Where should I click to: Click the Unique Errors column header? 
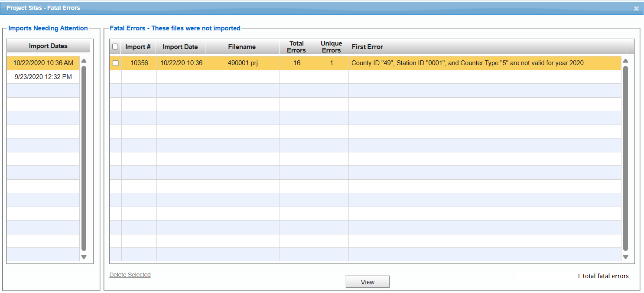click(x=331, y=46)
